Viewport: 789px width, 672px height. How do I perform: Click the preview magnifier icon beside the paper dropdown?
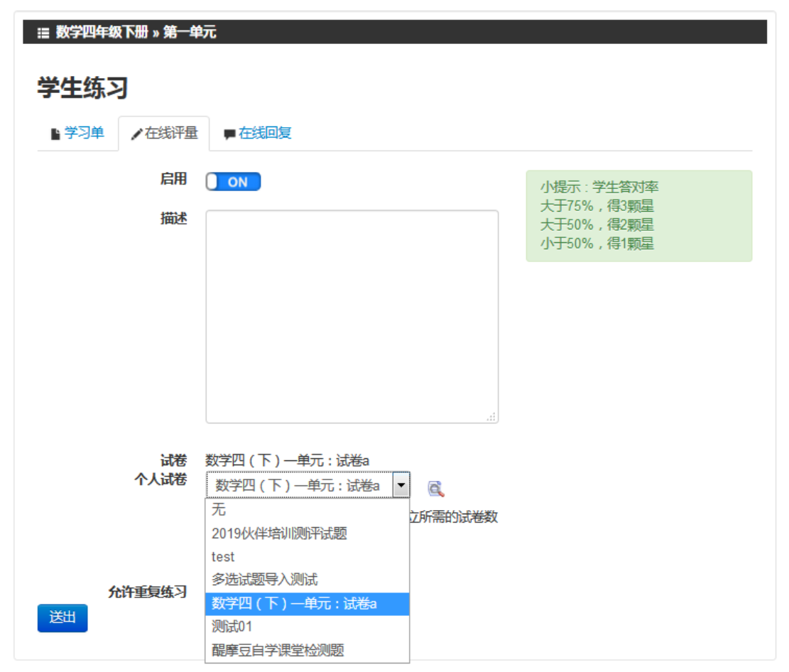point(435,488)
